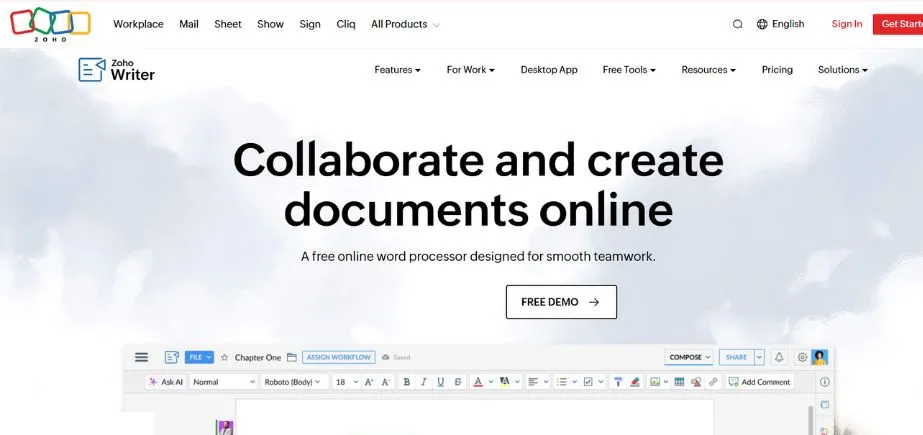Image resolution: width=923 pixels, height=435 pixels.
Task: Open the Free Tools menu
Action: click(x=629, y=69)
